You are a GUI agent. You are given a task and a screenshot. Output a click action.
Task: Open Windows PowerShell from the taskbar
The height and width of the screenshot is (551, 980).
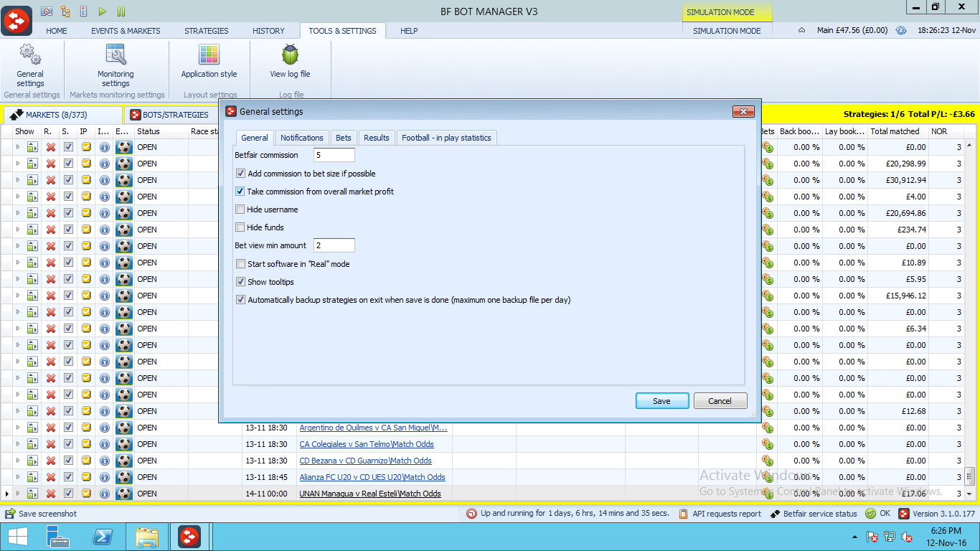(103, 537)
